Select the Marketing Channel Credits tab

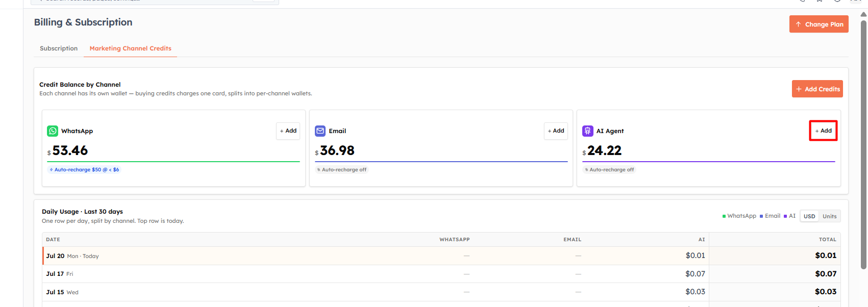tap(131, 48)
